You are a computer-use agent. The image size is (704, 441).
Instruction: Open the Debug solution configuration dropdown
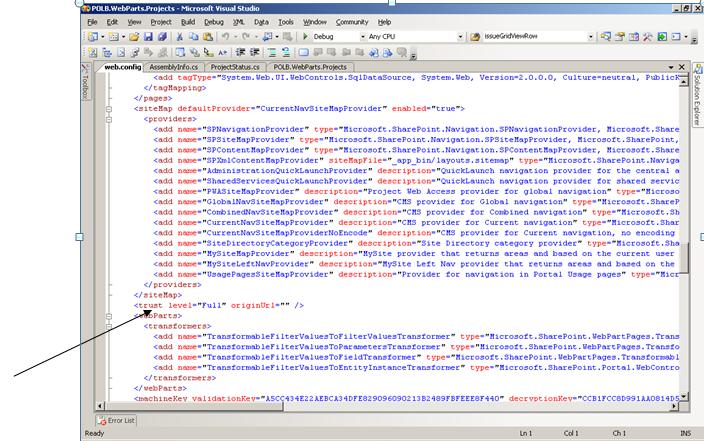[363, 37]
